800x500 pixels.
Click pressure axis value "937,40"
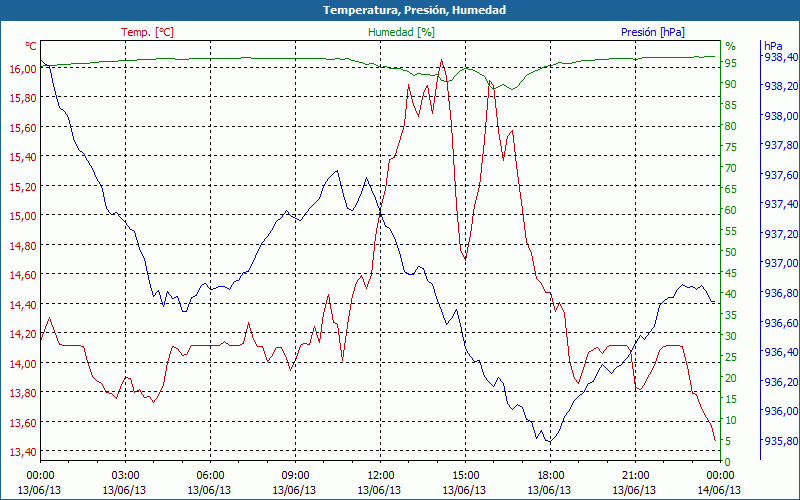[x=781, y=204]
